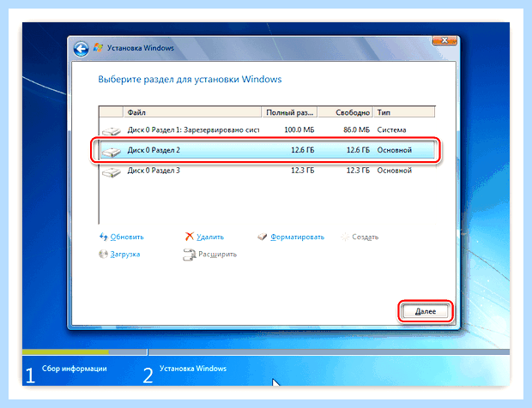Click the 100.0 МБ size value
Screen dimensions: 532x408
click(299, 129)
